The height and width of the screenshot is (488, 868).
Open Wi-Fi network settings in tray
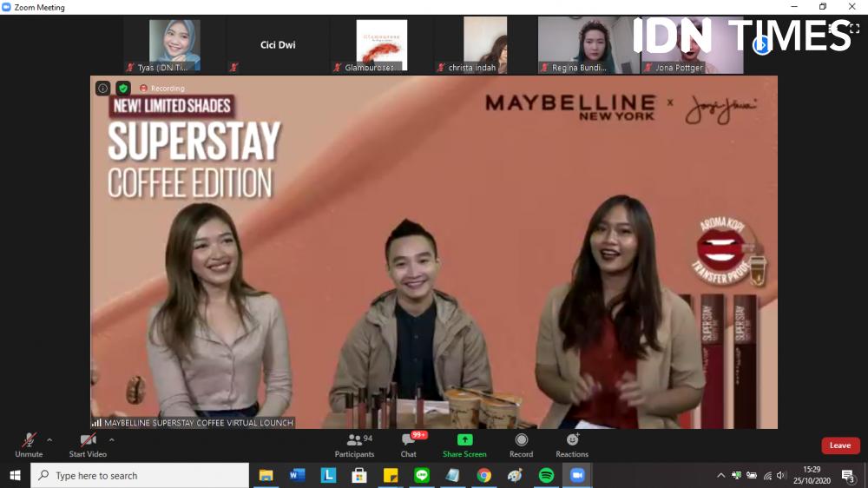pos(767,475)
